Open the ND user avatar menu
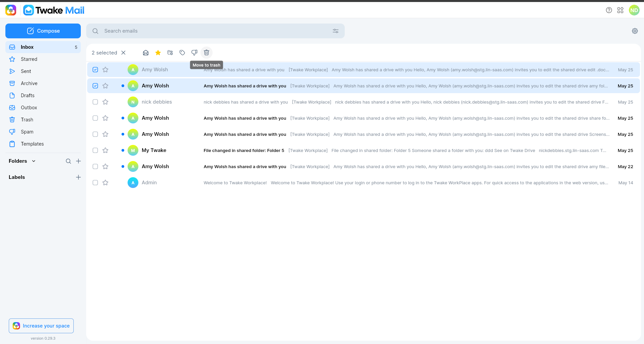644x344 pixels. point(634,10)
